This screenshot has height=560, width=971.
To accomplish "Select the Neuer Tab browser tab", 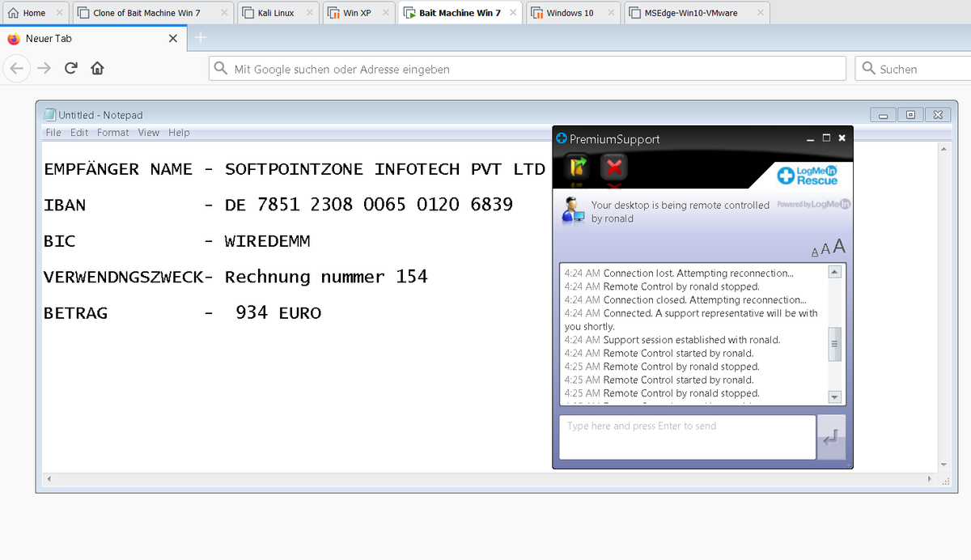I will [93, 38].
